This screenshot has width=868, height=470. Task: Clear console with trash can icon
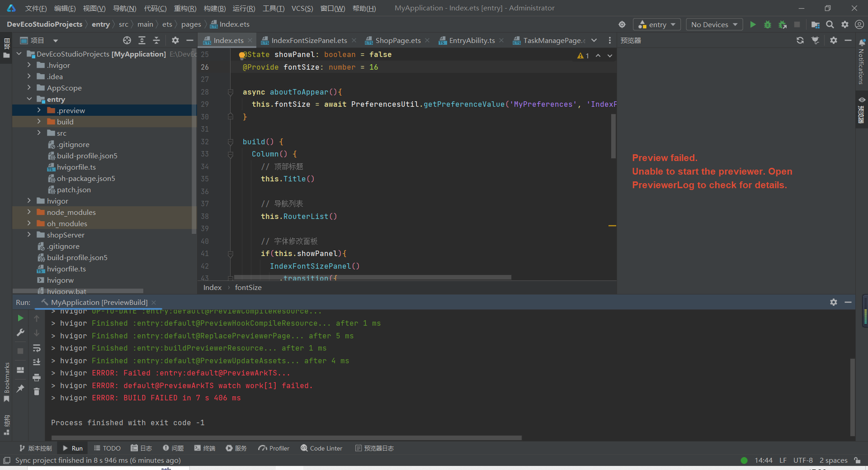coord(37,391)
